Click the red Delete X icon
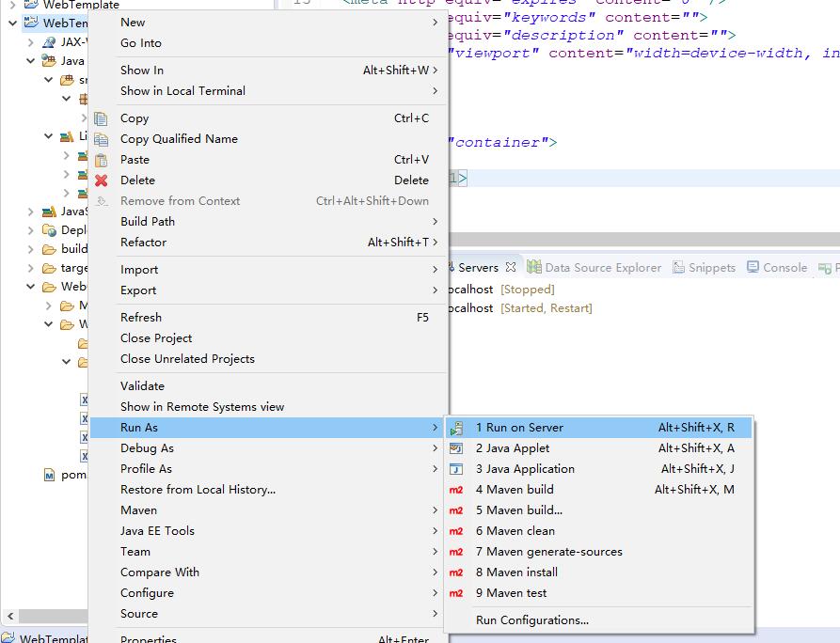This screenshot has width=840, height=643. pyautogui.click(x=102, y=180)
